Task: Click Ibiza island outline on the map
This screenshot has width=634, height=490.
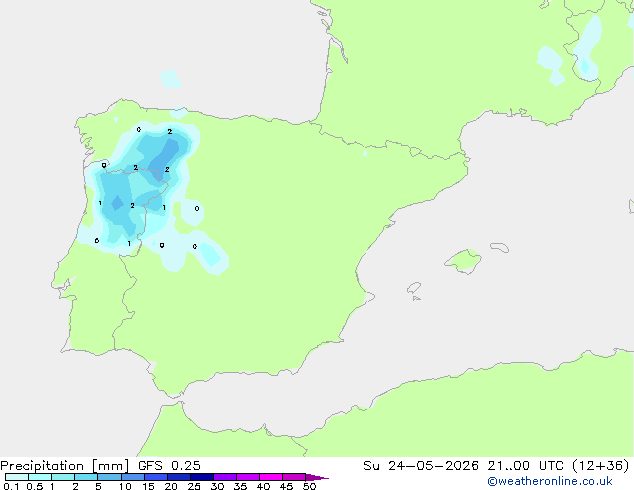Action: [414, 288]
